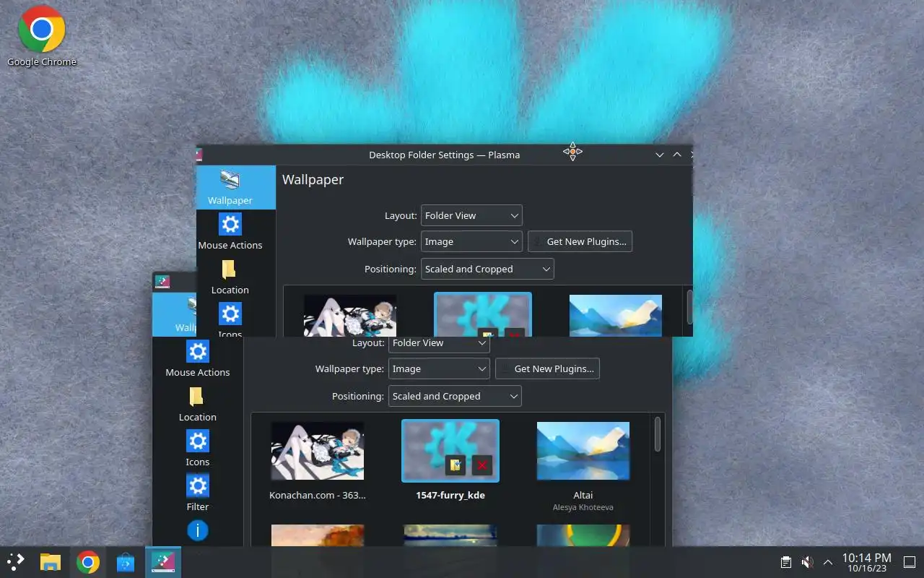Open Wallpaper type Image dropdown in rear window
This screenshot has height=578, width=924.
click(x=439, y=368)
